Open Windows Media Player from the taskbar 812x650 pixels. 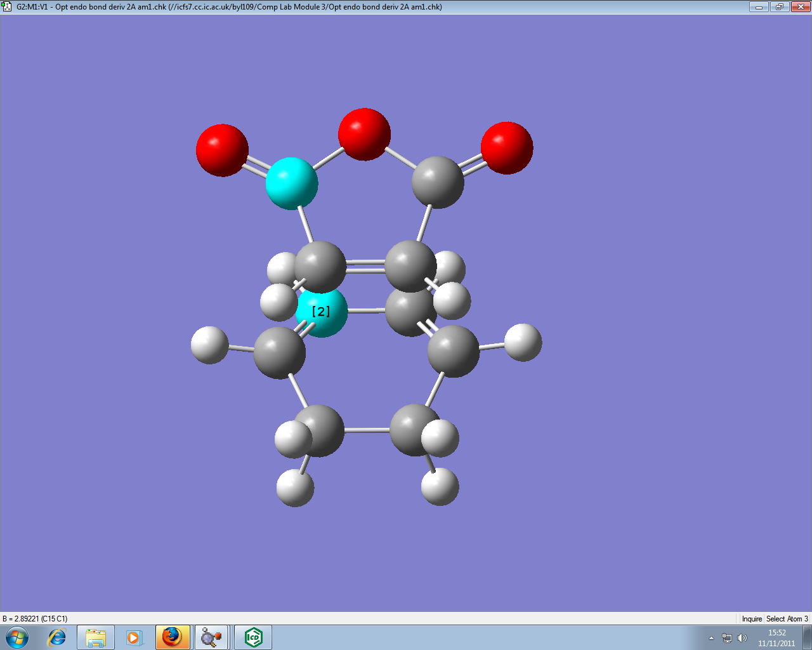tap(134, 637)
